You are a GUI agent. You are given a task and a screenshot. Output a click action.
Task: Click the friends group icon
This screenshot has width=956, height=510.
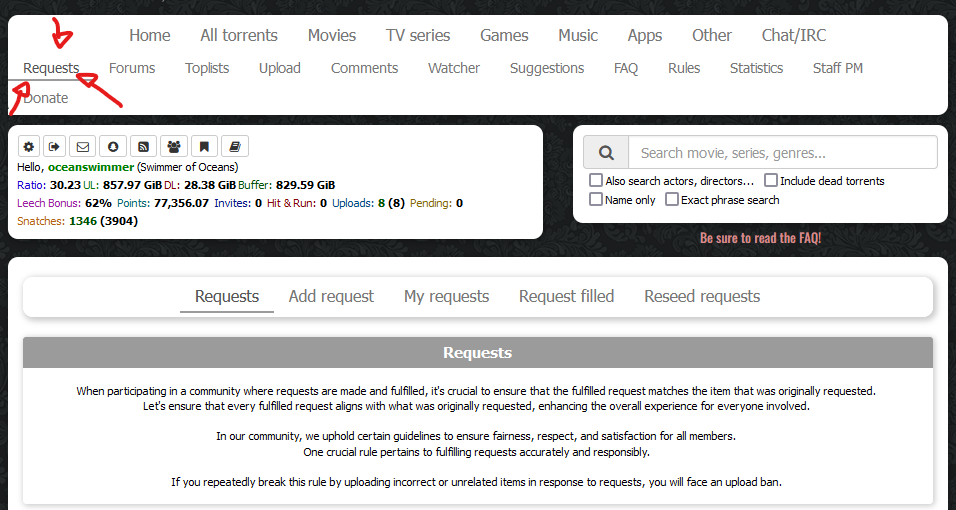coord(174,146)
